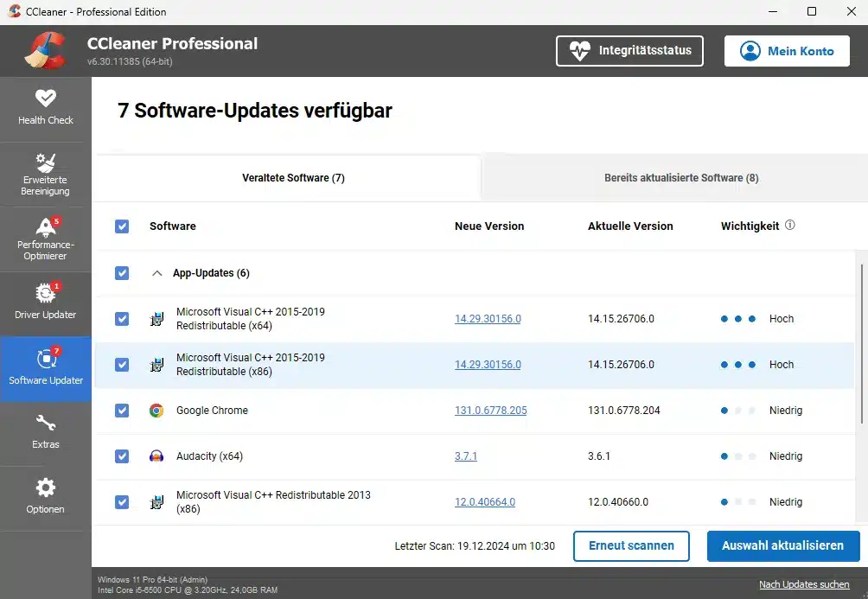Open Mein Konto account button
The width and height of the screenshot is (868, 599).
[x=787, y=51]
